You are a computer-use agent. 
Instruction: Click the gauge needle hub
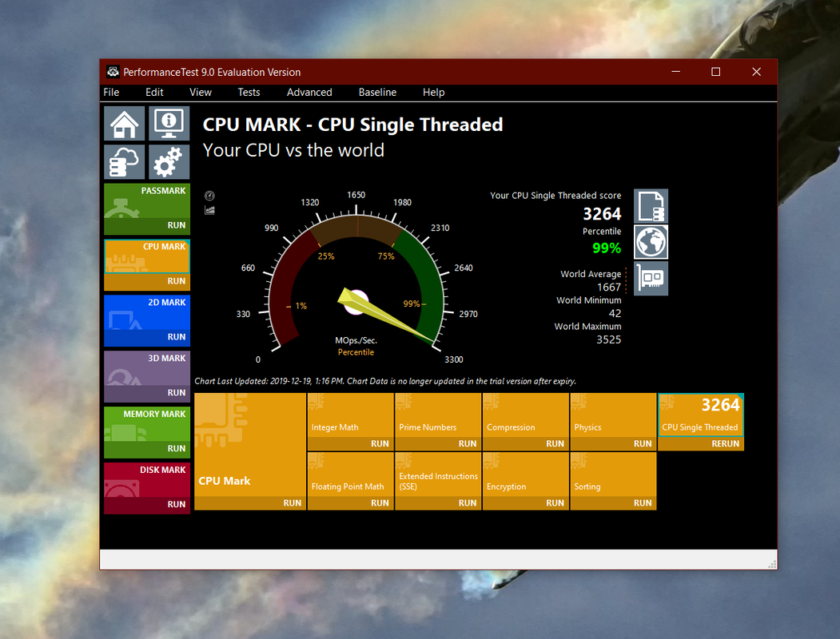tap(356, 303)
